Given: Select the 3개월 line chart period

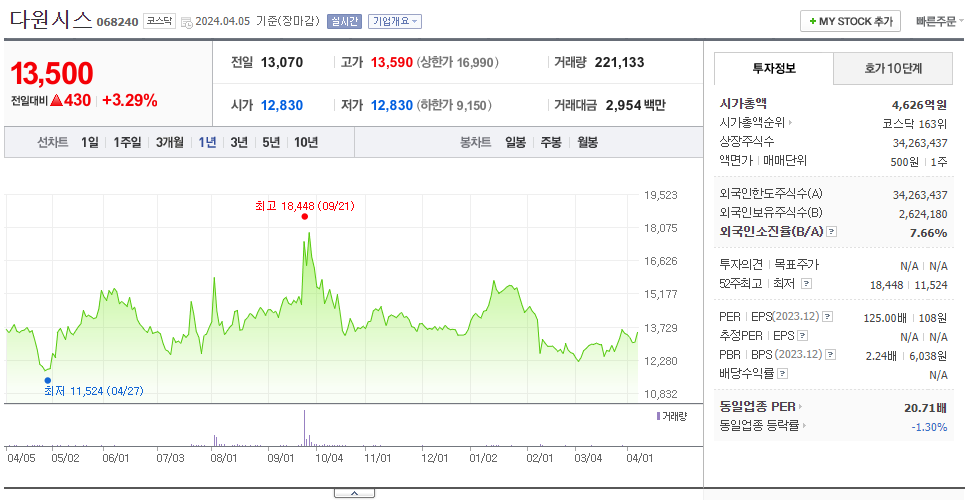Looking at the screenshot, I should (170, 143).
